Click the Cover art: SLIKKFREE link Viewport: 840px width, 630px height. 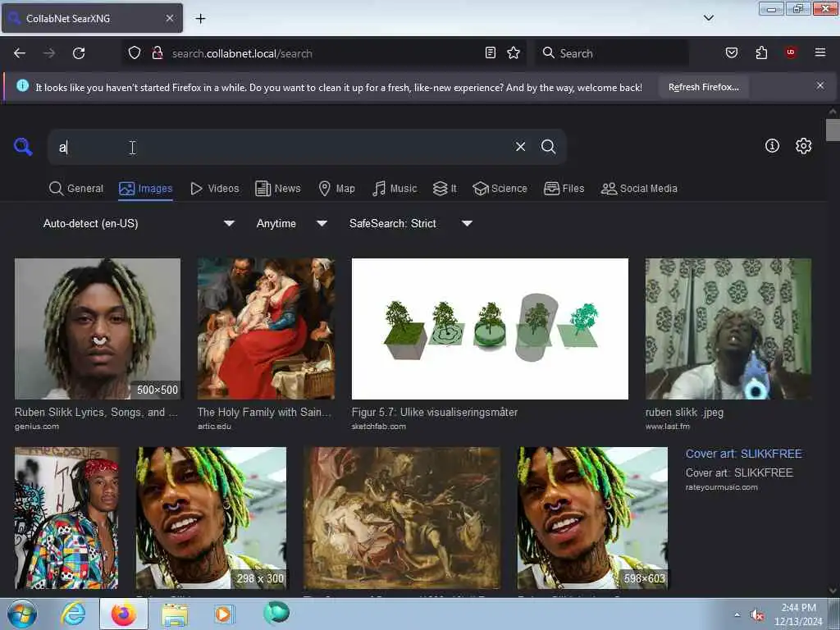click(x=743, y=454)
